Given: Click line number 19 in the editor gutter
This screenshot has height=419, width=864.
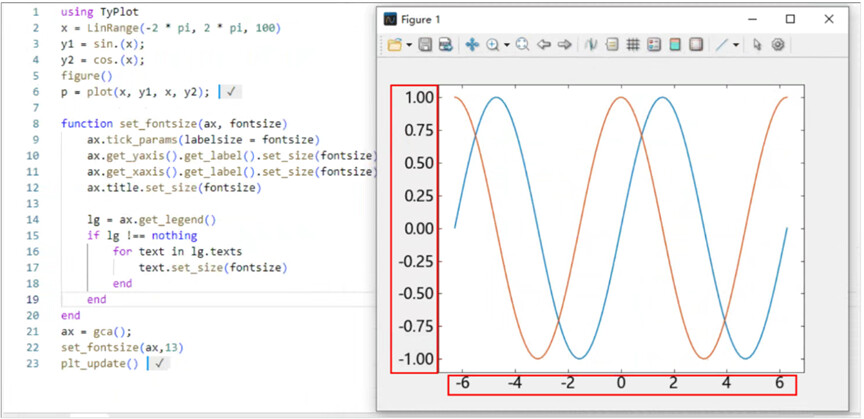Looking at the screenshot, I should [33, 299].
